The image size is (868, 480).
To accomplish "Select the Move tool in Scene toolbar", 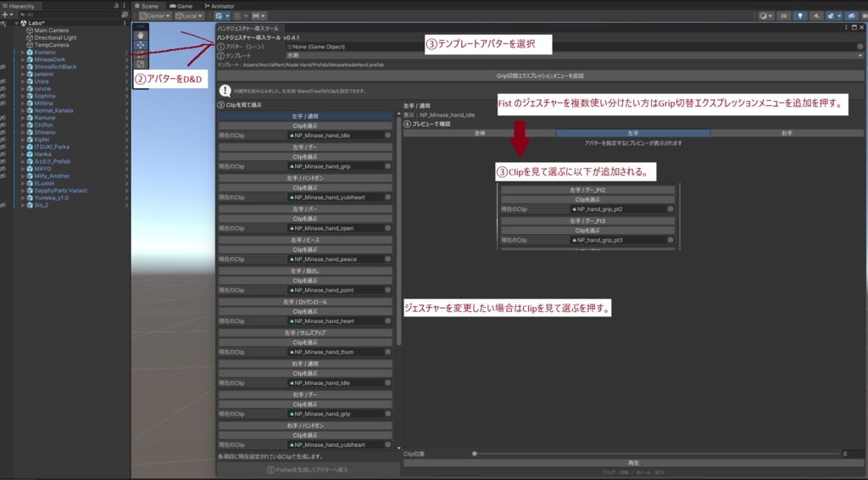I will [141, 45].
